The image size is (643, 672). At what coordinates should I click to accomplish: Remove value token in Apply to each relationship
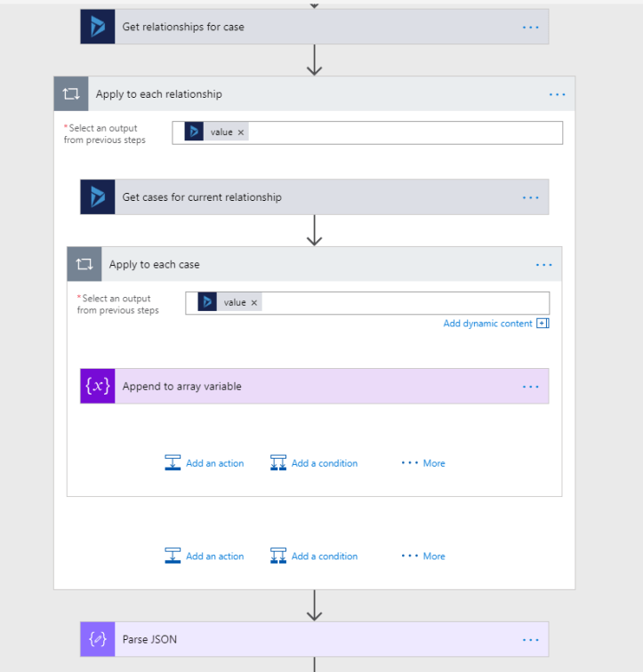(x=241, y=132)
